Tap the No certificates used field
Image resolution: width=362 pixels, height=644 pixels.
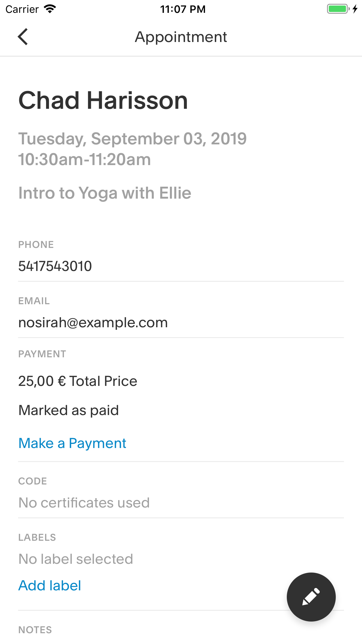[x=84, y=503]
